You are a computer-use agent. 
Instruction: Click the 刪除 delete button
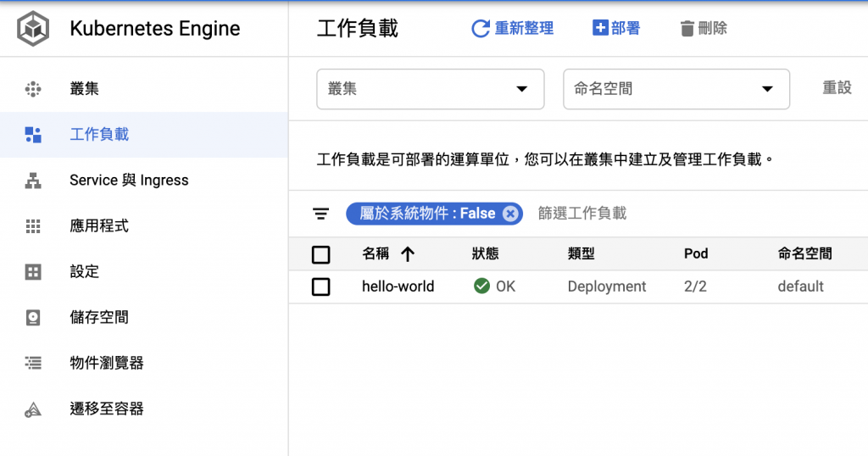704,28
